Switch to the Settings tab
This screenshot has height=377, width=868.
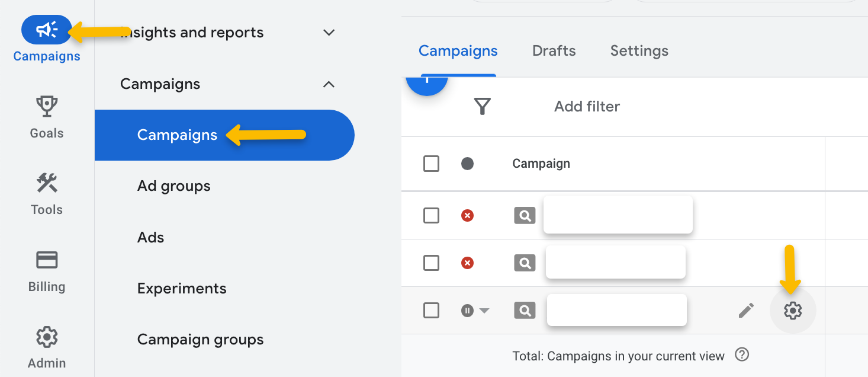click(x=639, y=51)
